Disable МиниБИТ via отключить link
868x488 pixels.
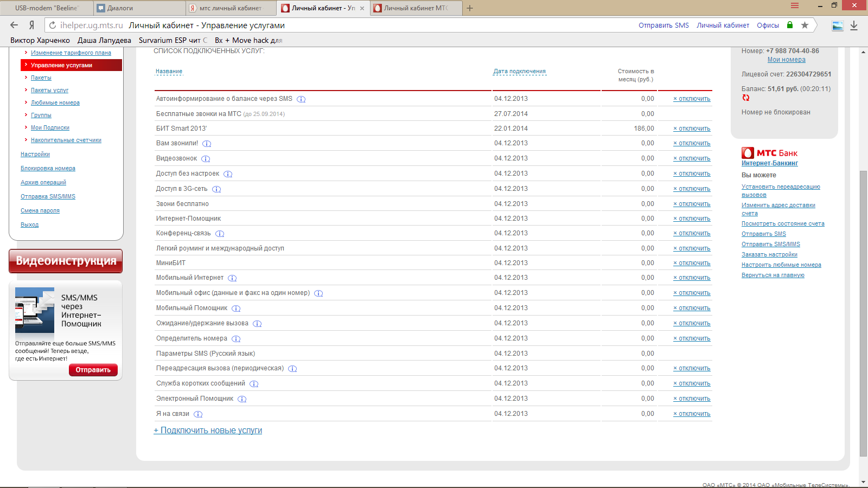click(692, 263)
